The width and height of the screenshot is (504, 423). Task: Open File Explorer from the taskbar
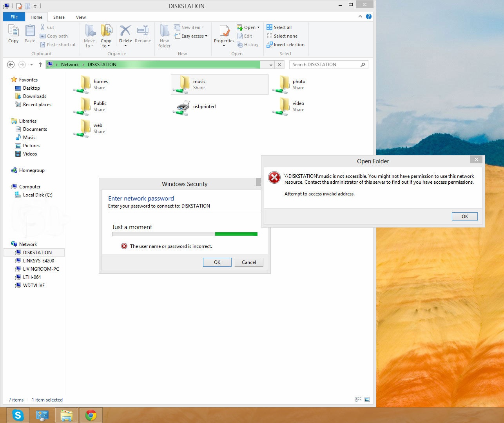(x=67, y=415)
